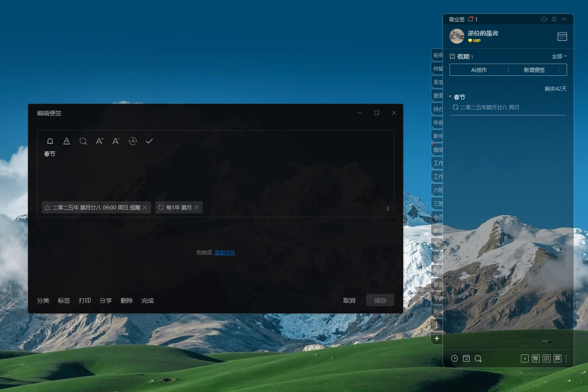Click the search icon in editor toolbar
Screen dimensions: 588x392
pos(83,141)
